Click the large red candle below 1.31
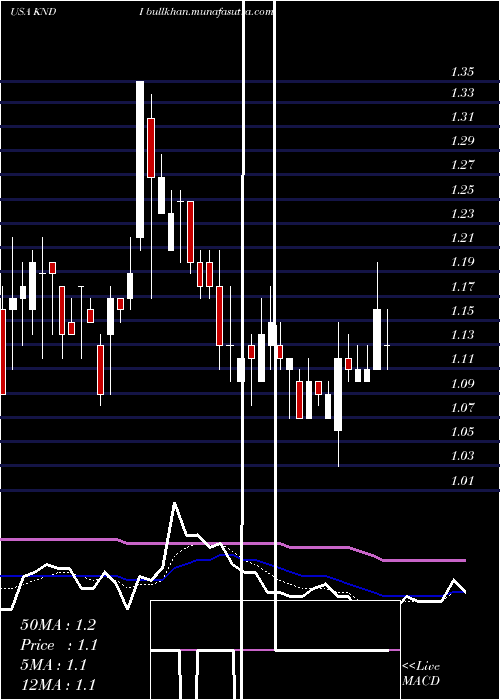Image resolution: width=500 pixels, height=700 pixels. (151, 148)
